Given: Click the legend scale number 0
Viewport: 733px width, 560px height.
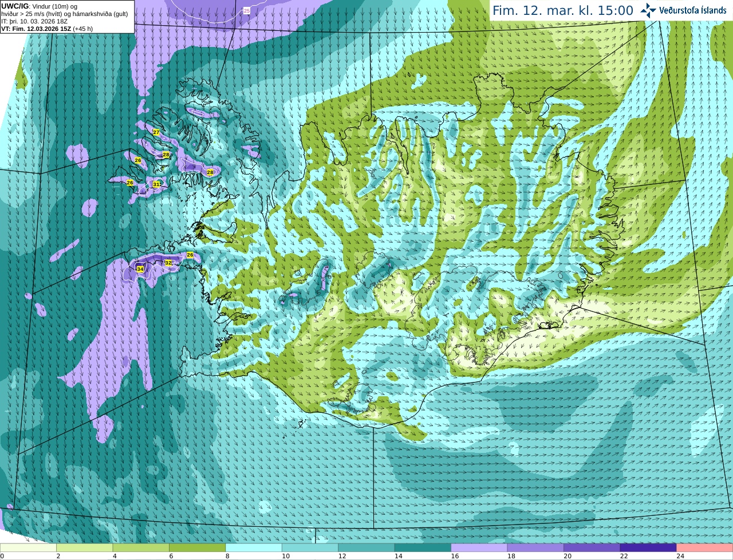Looking at the screenshot, I should (2, 555).
